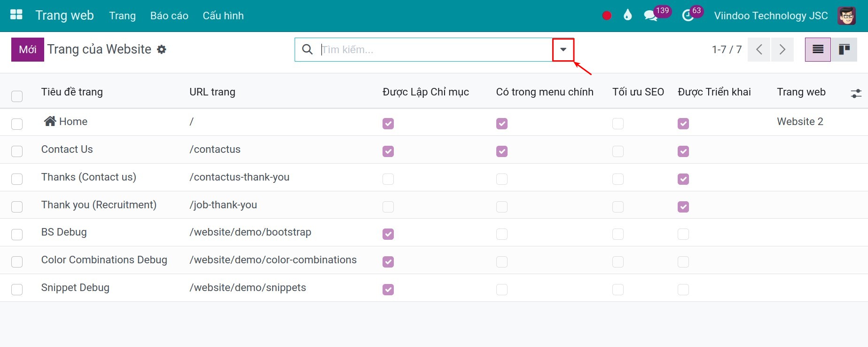Image resolution: width=868 pixels, height=347 pixels.
Task: Click the 1-7 / 7 pager counter
Action: click(727, 49)
